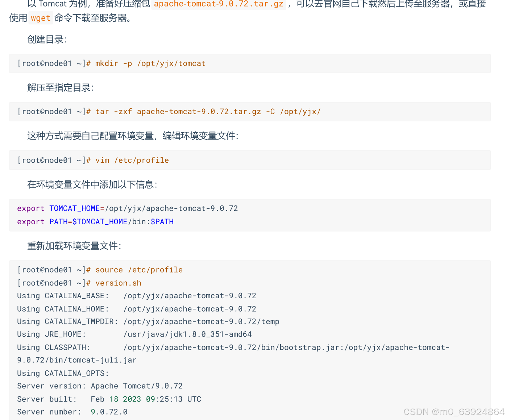Click the tar -zxf apache-tomcat command line
Viewport: 506px width, 420px height.
point(169,112)
